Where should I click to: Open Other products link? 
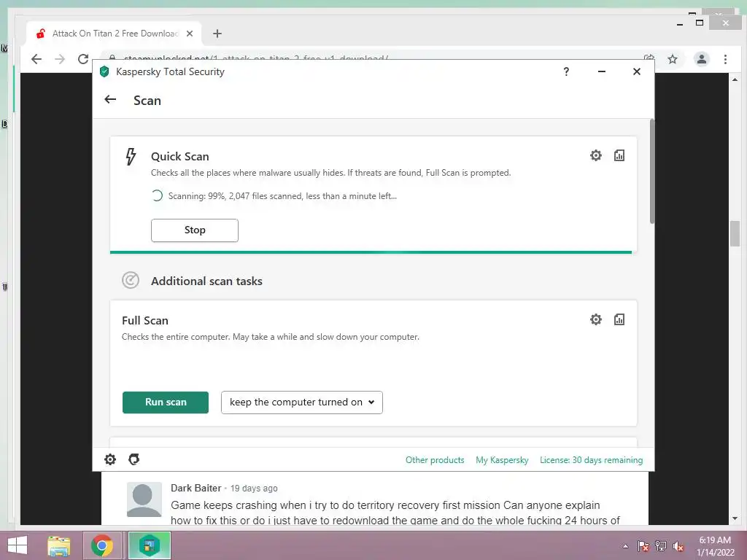tap(435, 460)
